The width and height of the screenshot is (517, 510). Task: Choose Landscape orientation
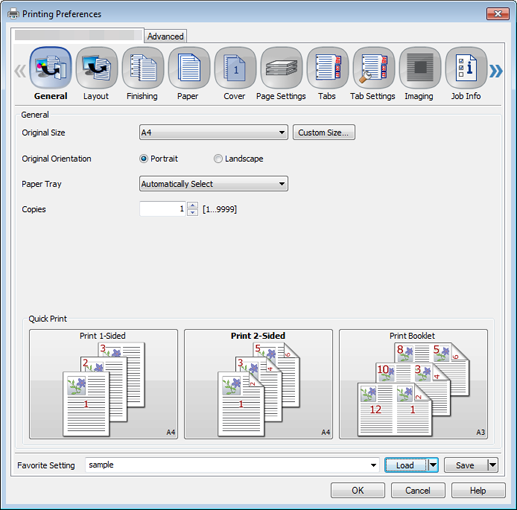218,159
